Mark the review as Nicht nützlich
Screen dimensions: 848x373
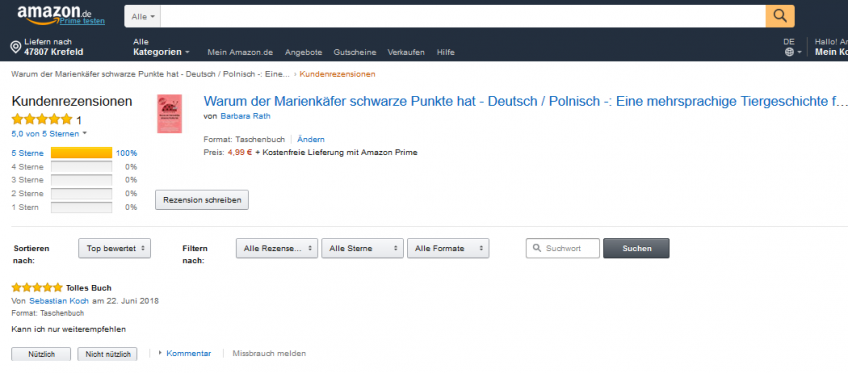(107, 354)
